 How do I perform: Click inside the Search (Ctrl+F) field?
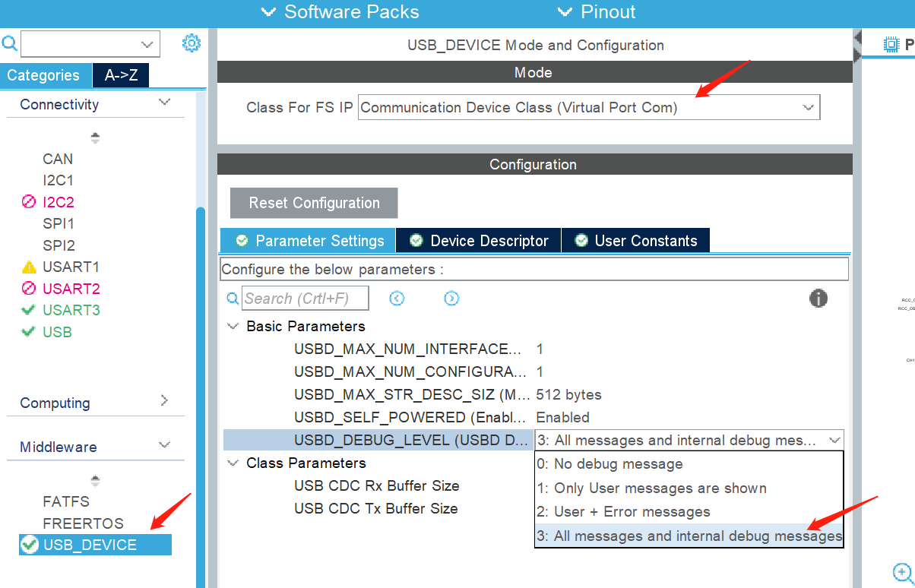[304, 298]
